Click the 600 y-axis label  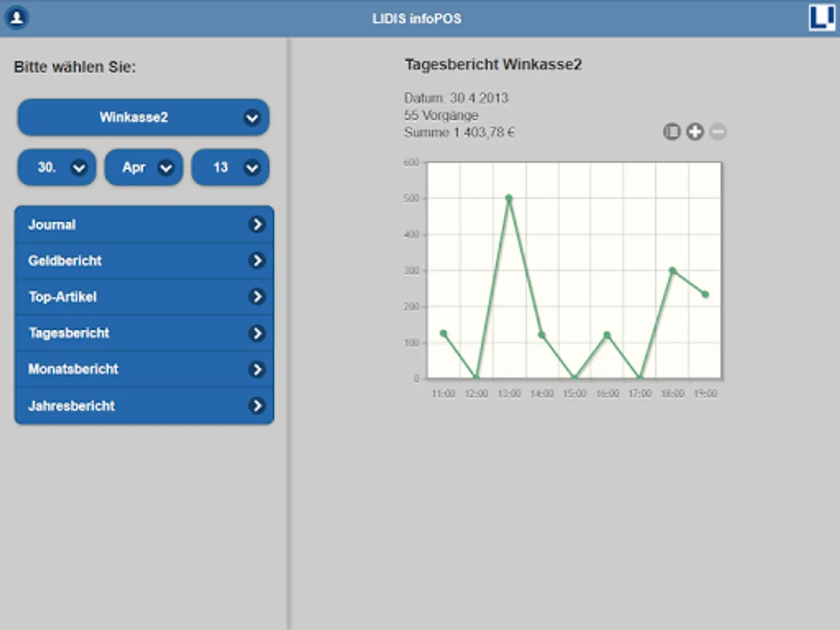412,162
